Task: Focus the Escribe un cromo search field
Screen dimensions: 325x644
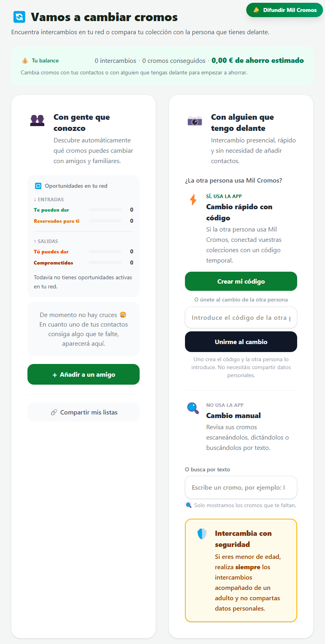Action: (x=241, y=487)
